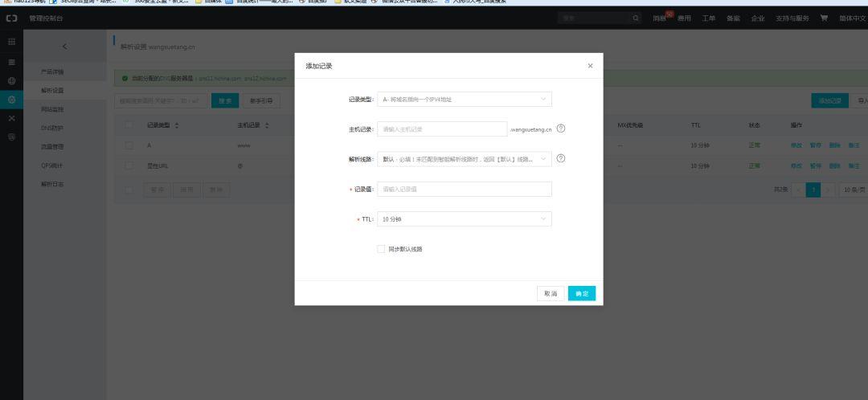The image size is (868, 400).
Task: Open the grid products icon in left sidebar
Action: tap(11, 41)
